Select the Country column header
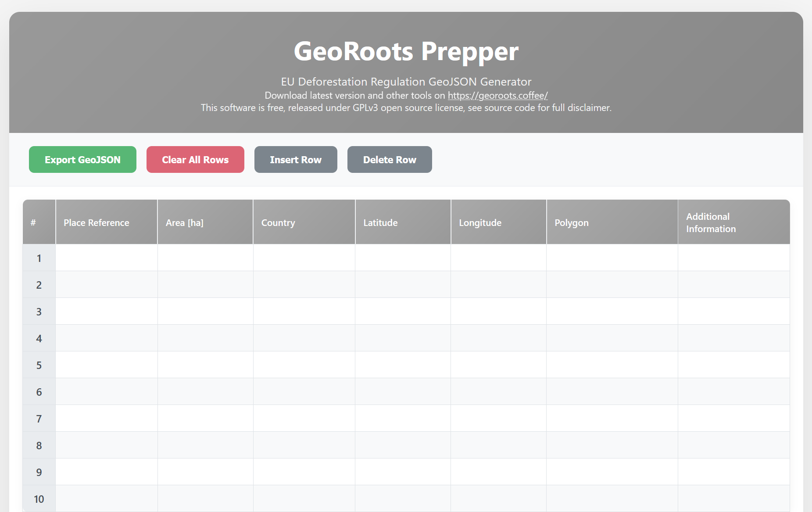Image resolution: width=812 pixels, height=512 pixels. (x=304, y=222)
